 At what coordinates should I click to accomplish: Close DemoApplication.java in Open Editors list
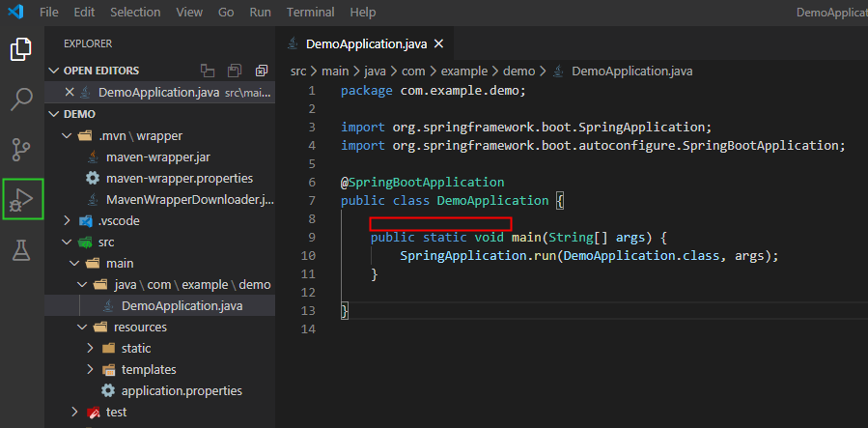(70, 92)
